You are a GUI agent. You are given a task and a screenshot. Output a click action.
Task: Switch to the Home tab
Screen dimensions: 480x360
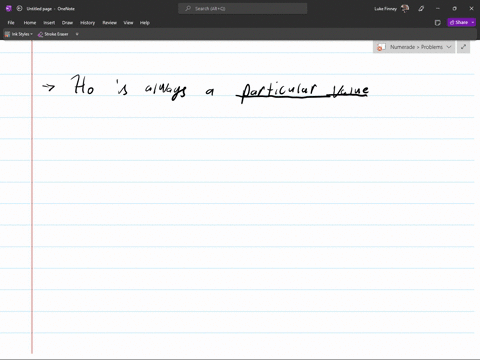(x=30, y=23)
